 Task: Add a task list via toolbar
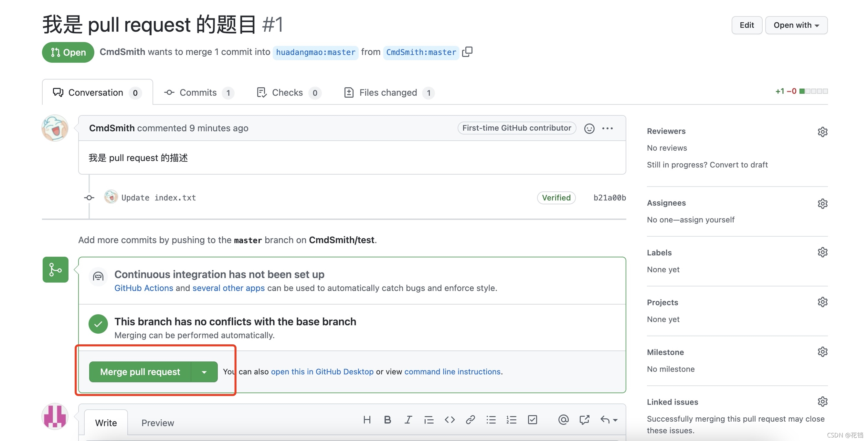pyautogui.click(x=532, y=420)
